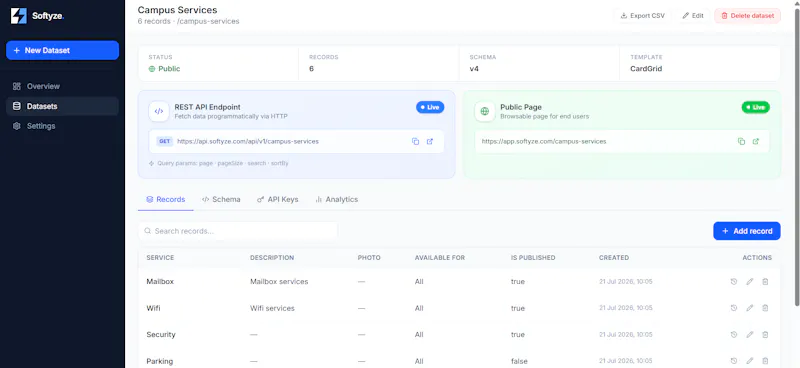Click the search magnifier icon
Image resolution: width=800 pixels, height=368 pixels.
147,231
